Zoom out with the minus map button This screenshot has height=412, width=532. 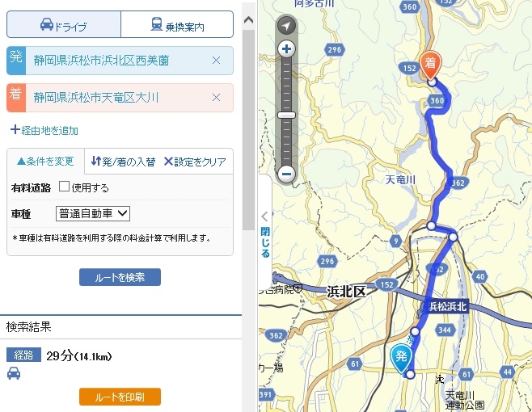[x=286, y=174]
